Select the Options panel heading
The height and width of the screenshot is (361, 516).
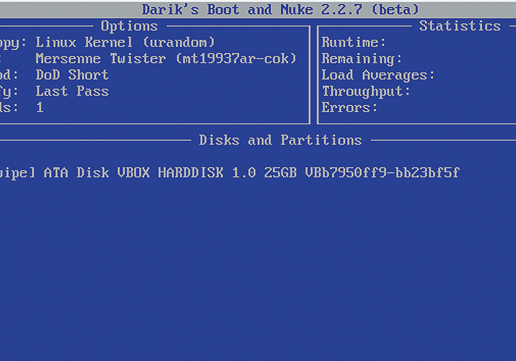coord(129,26)
